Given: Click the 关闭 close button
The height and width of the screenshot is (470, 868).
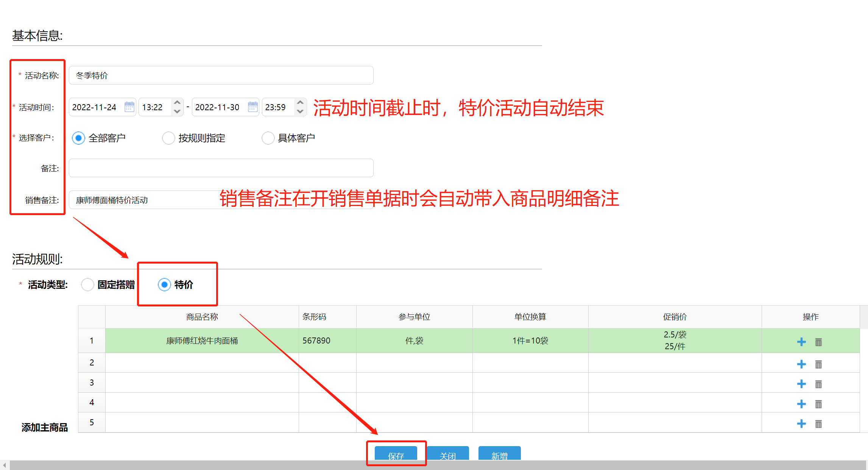Looking at the screenshot, I should (448, 453).
